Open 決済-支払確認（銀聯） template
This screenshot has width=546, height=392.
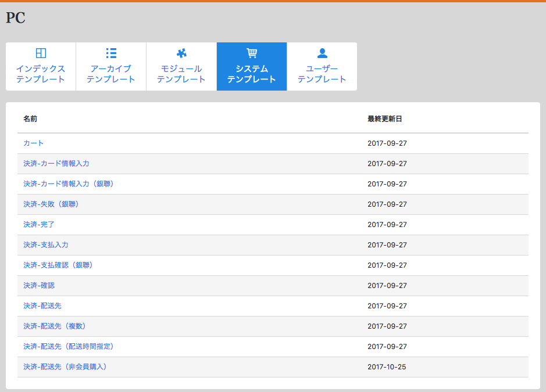58,265
